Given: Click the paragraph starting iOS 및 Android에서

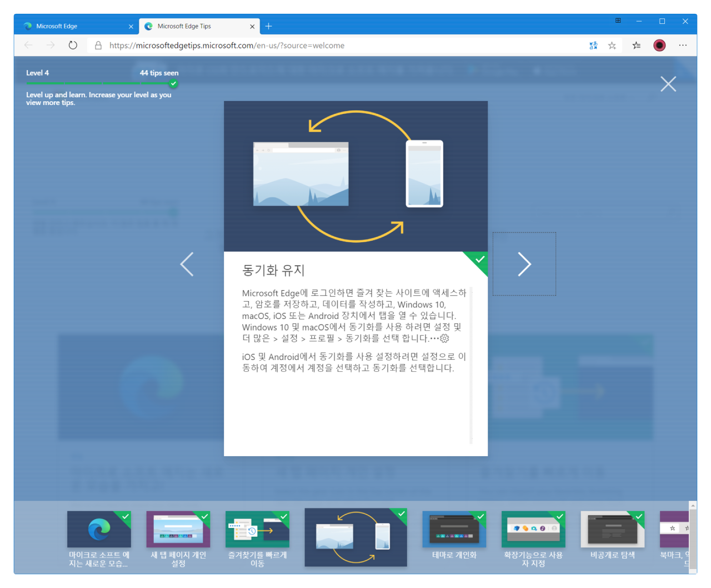Looking at the screenshot, I should pos(354,362).
